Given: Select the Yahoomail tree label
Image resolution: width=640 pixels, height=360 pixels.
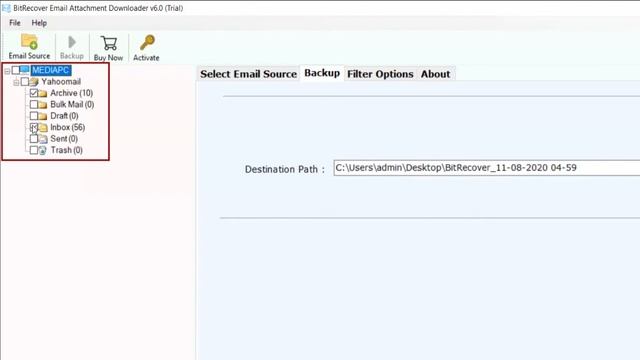Looking at the screenshot, I should point(61,82).
